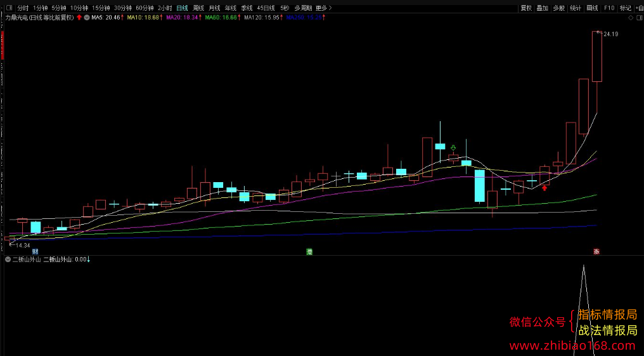Click the 二板山外山 indicator name
Screen dimensions: 644x356
tap(27, 260)
